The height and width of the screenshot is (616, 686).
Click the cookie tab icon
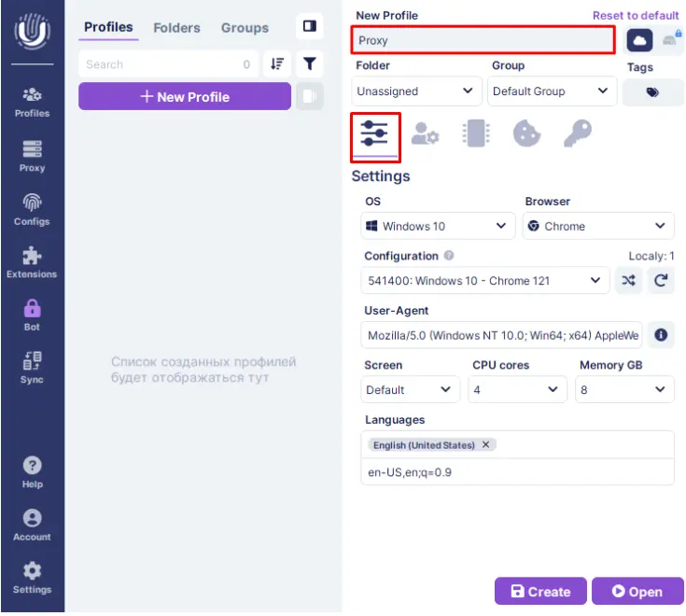point(526,134)
